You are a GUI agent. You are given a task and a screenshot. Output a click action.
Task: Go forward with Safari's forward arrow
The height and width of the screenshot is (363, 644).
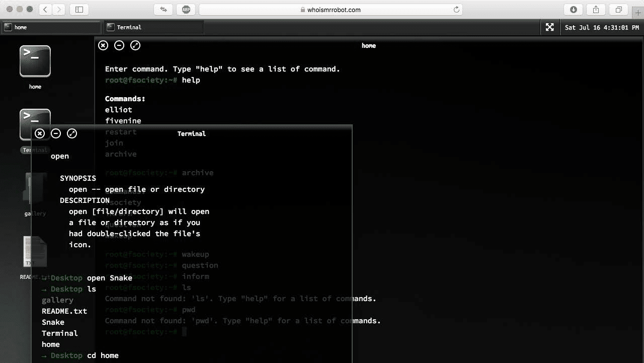[59, 10]
